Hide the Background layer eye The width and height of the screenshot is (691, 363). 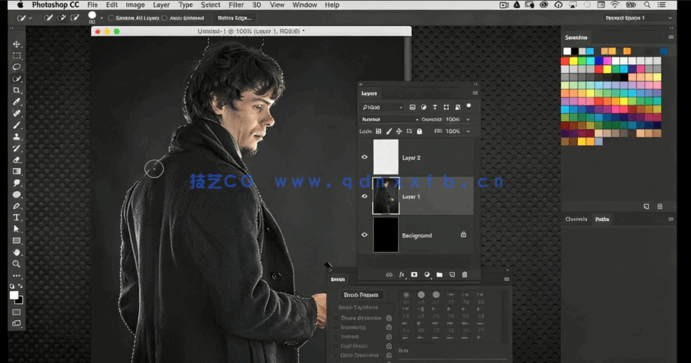(x=364, y=235)
